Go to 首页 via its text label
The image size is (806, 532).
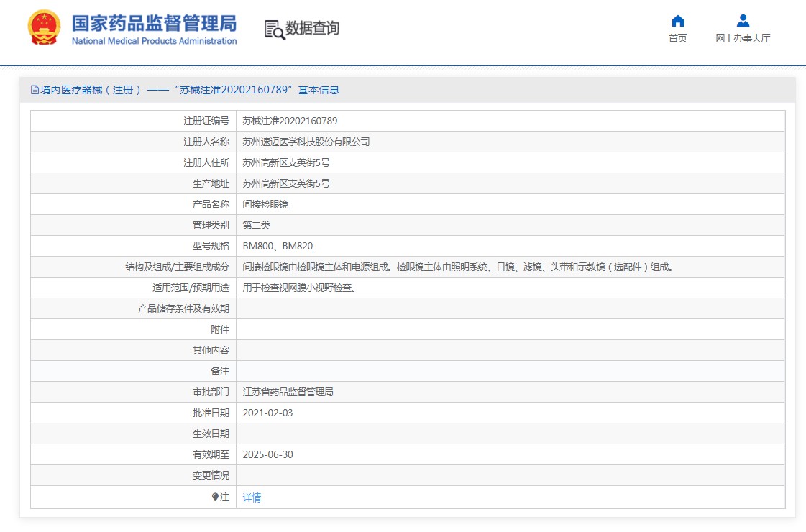677,38
